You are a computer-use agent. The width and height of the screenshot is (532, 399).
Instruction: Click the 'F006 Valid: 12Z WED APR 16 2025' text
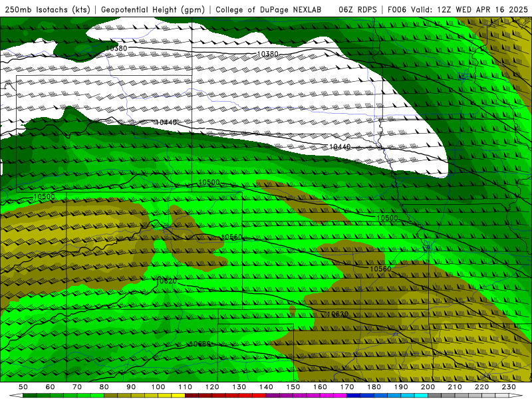[x=458, y=10]
